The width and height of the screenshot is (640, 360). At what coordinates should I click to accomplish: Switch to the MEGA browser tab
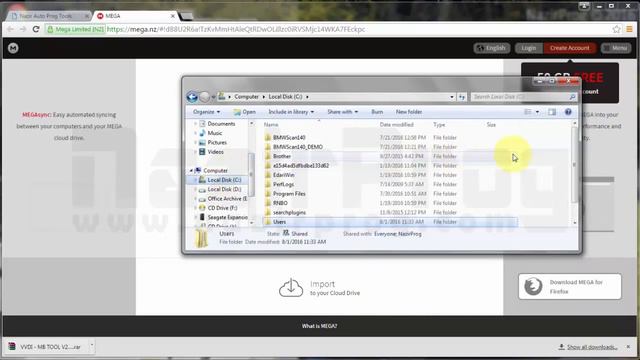(x=135, y=16)
